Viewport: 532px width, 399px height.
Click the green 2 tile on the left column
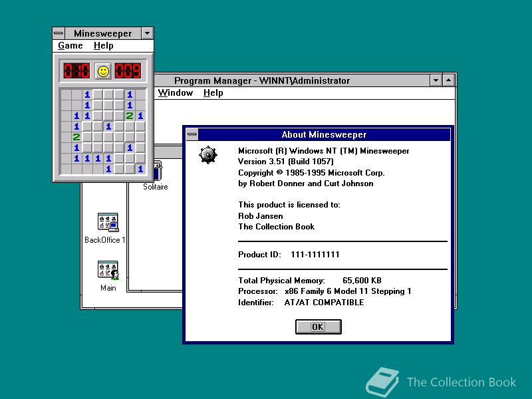(76, 137)
